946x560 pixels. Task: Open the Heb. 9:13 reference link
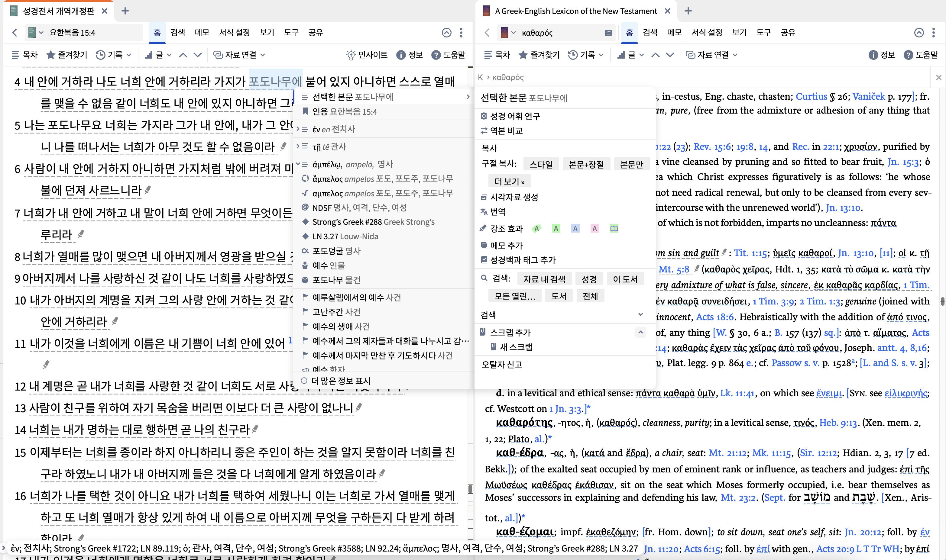click(x=838, y=423)
